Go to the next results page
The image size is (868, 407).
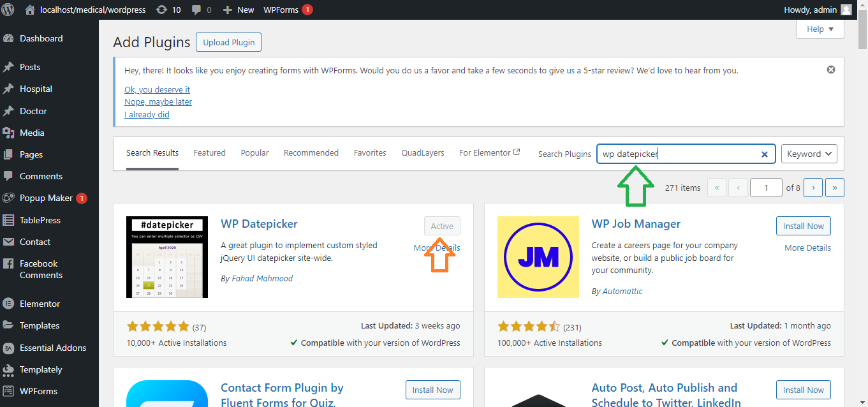(x=813, y=188)
